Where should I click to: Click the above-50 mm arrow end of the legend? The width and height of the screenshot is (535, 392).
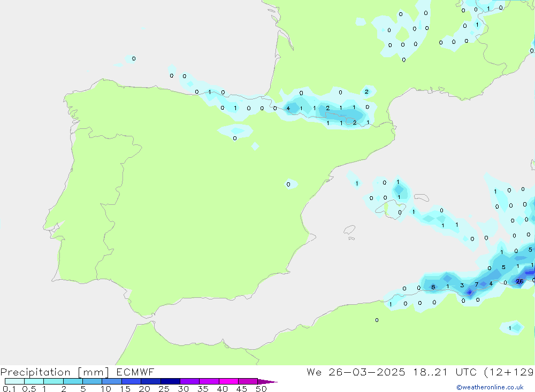pyautogui.click(x=267, y=381)
